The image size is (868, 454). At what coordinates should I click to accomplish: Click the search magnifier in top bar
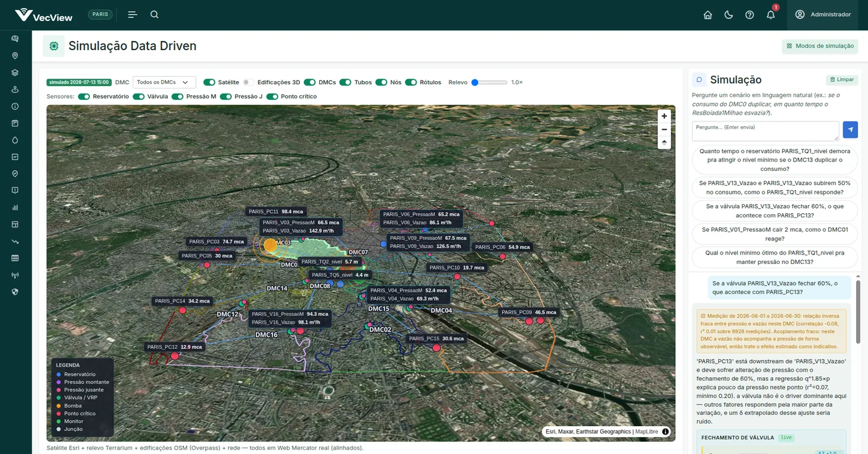click(x=154, y=14)
